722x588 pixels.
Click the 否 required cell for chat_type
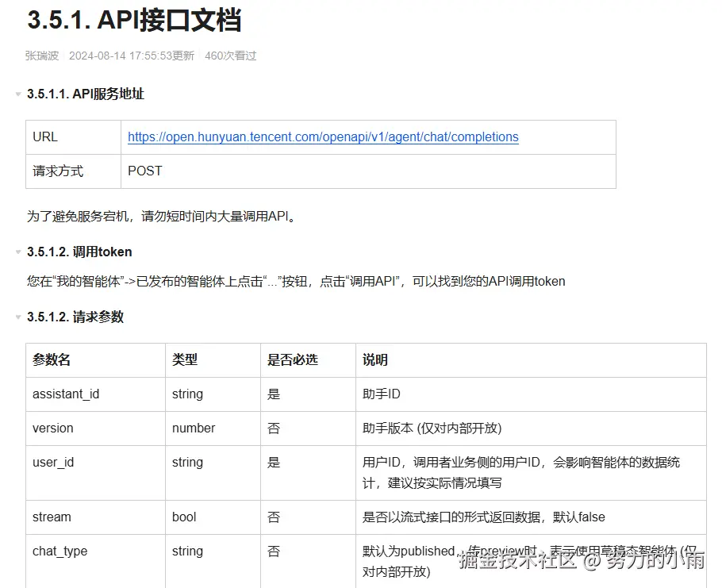point(308,561)
